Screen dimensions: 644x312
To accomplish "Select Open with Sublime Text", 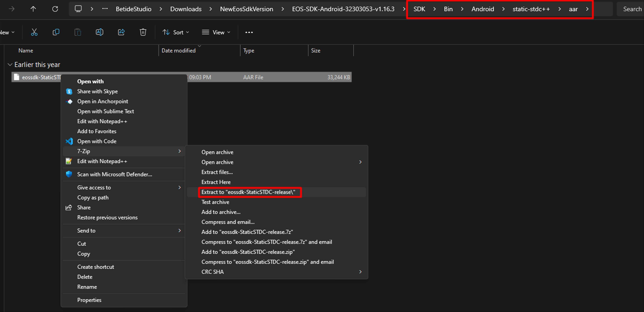I will [124, 111].
